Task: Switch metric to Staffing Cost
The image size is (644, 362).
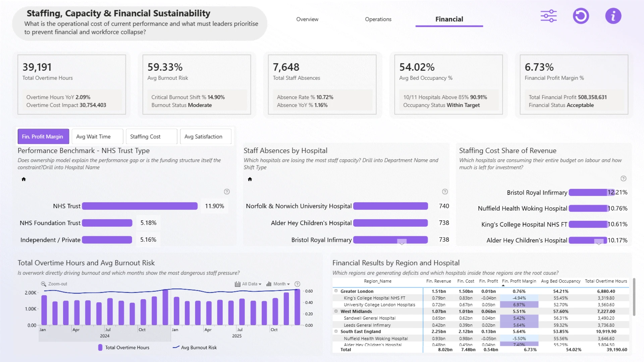Action: [x=151, y=136]
